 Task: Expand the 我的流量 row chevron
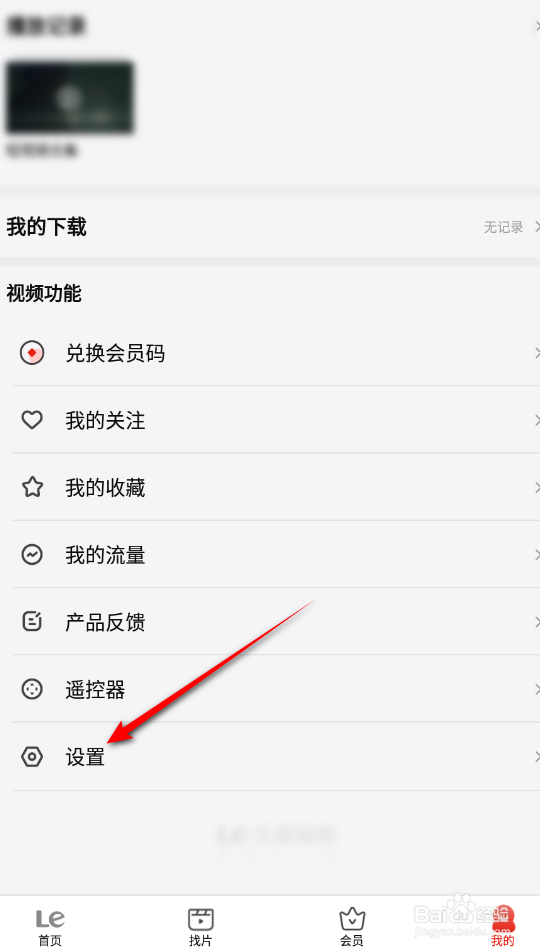537,554
